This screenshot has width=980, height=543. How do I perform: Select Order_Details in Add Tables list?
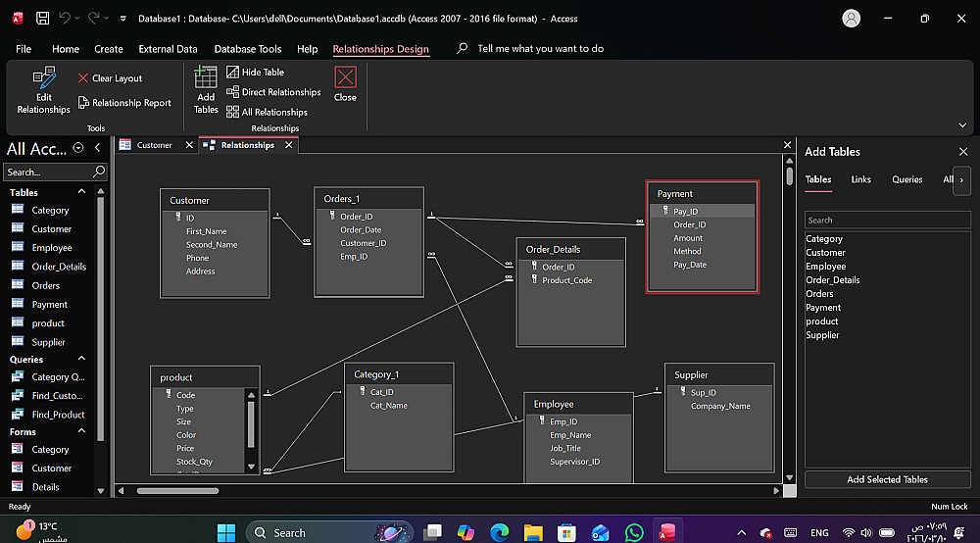[832, 280]
